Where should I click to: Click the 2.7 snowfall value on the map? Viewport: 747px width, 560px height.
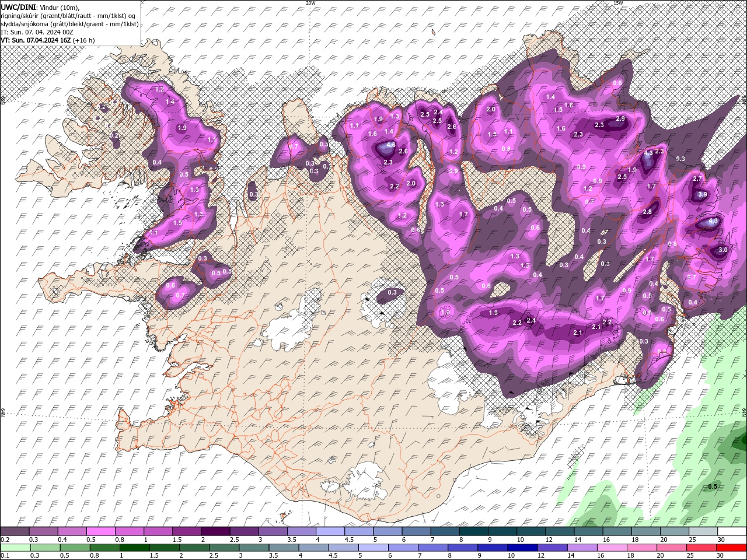tap(697, 178)
